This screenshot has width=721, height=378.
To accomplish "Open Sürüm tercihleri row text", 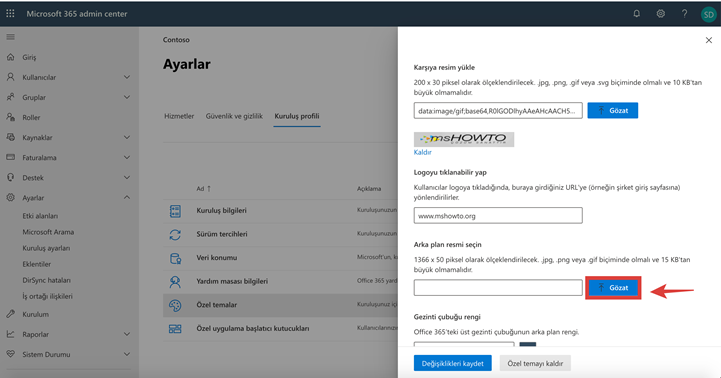I will point(222,234).
